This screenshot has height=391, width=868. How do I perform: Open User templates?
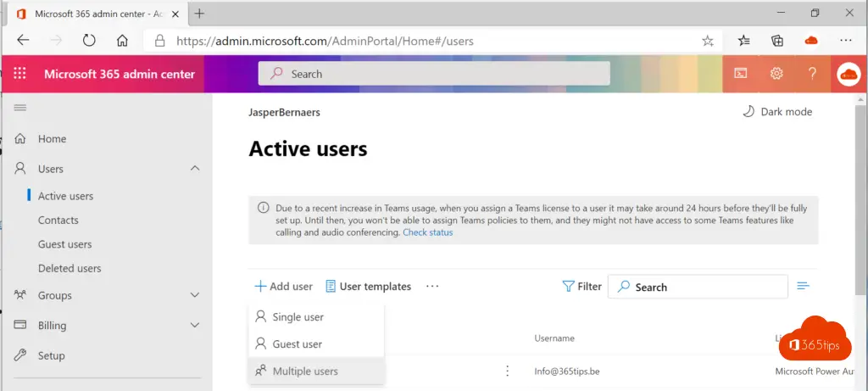368,287
